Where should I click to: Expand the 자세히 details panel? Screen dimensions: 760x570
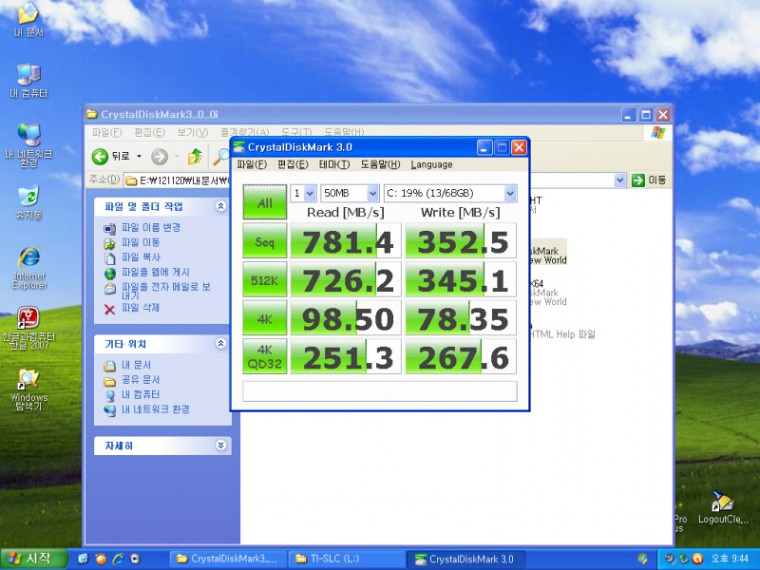click(x=221, y=445)
